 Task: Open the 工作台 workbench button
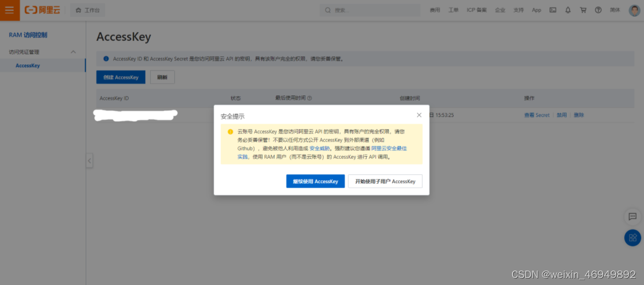88,10
